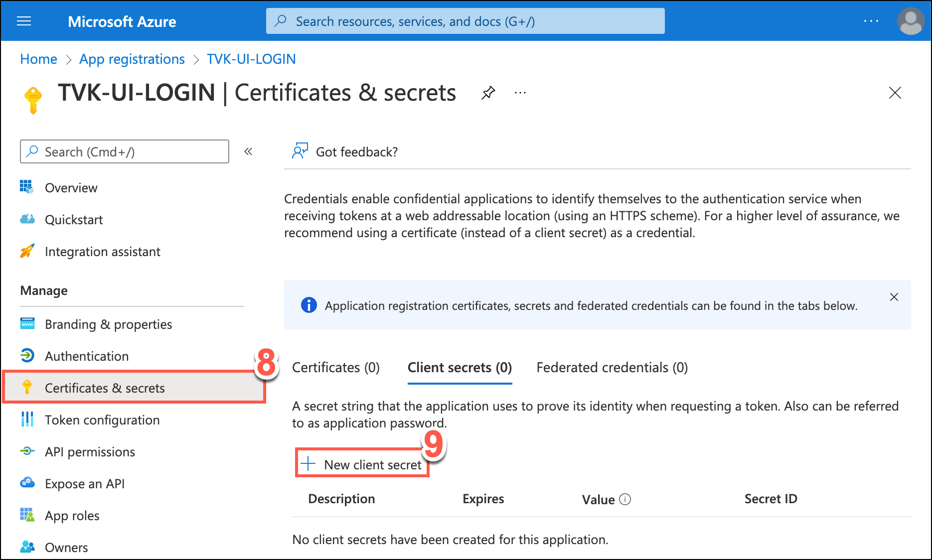Click the Expose an API cloud icon
932x560 pixels.
click(27, 483)
